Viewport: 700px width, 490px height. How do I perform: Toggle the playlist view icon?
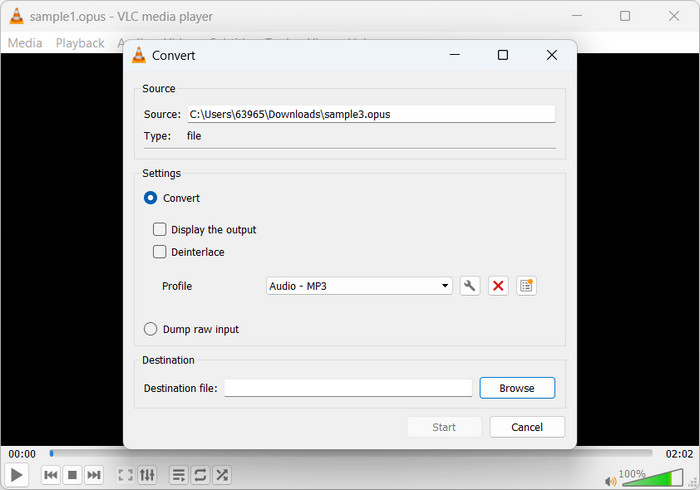[179, 475]
